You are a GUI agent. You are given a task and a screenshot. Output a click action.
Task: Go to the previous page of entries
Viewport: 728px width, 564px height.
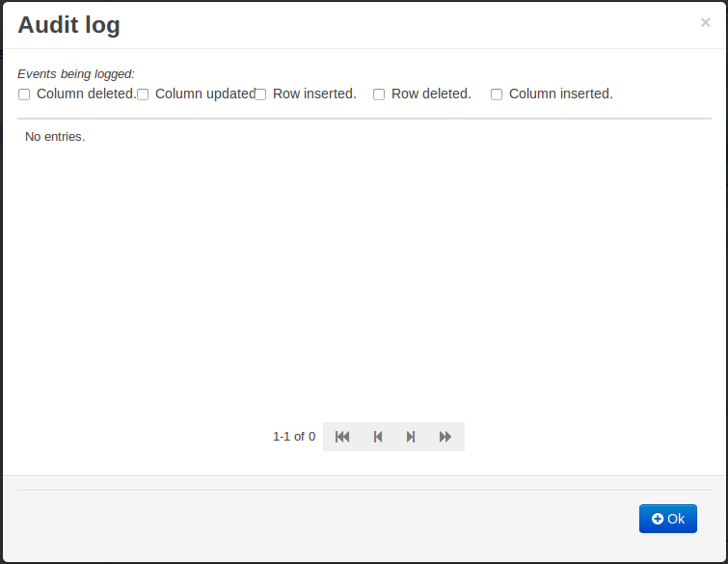[x=378, y=437]
